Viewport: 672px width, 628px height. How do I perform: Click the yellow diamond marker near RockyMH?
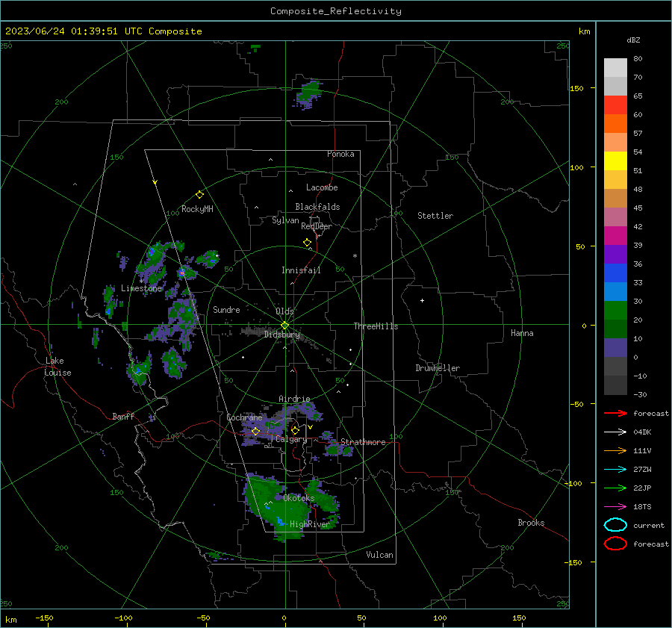(x=199, y=195)
